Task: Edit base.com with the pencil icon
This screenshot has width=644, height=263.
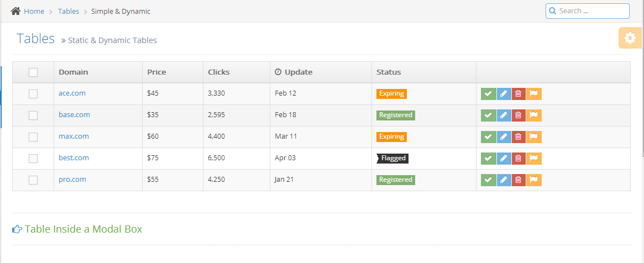Action: [x=504, y=115]
